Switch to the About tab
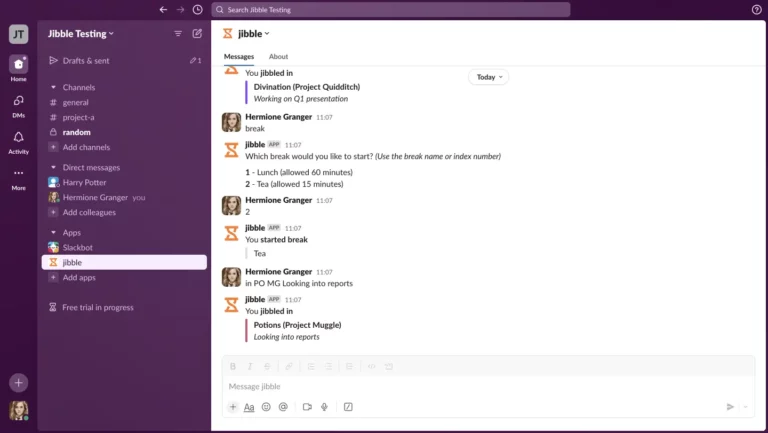The height and width of the screenshot is (433, 768). click(x=278, y=57)
